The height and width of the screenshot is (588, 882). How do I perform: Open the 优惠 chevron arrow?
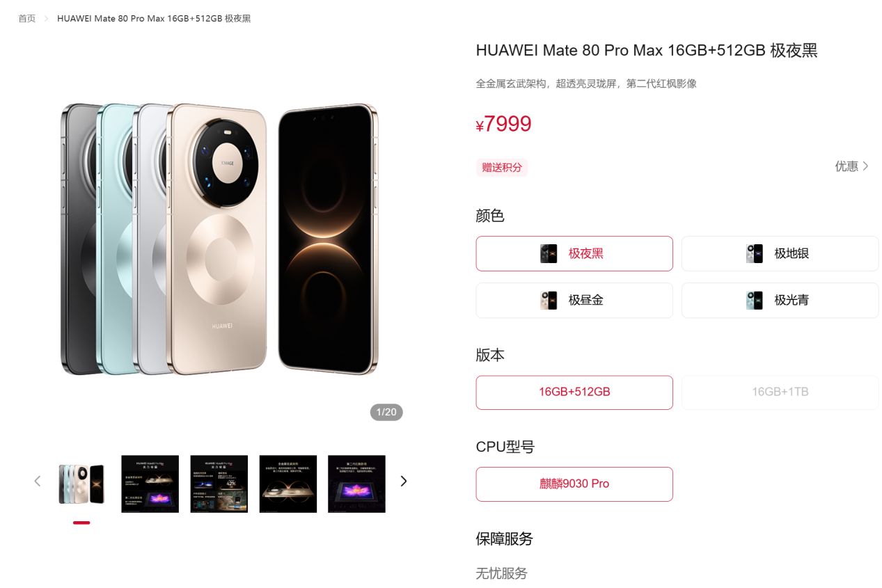tap(865, 166)
